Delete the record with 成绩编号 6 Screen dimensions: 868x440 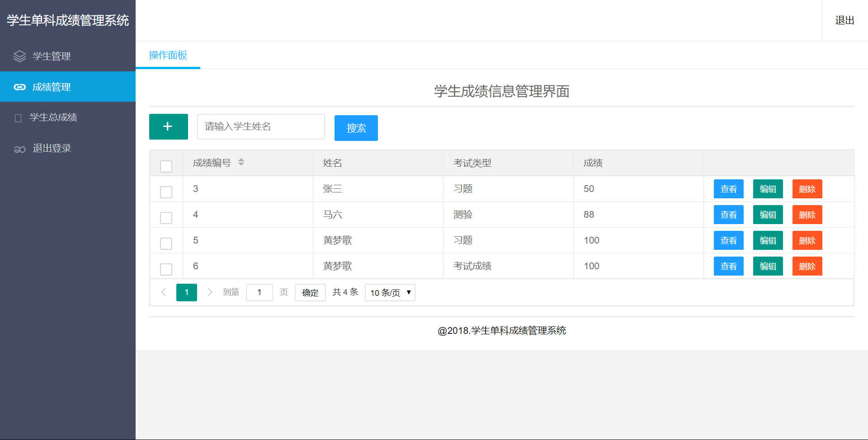click(807, 267)
